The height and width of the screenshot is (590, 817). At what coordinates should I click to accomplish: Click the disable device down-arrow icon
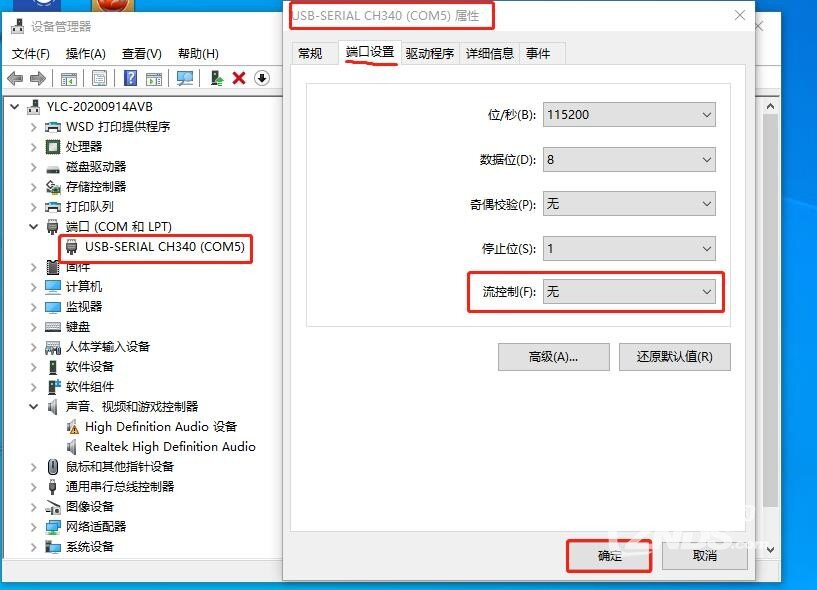click(x=262, y=78)
